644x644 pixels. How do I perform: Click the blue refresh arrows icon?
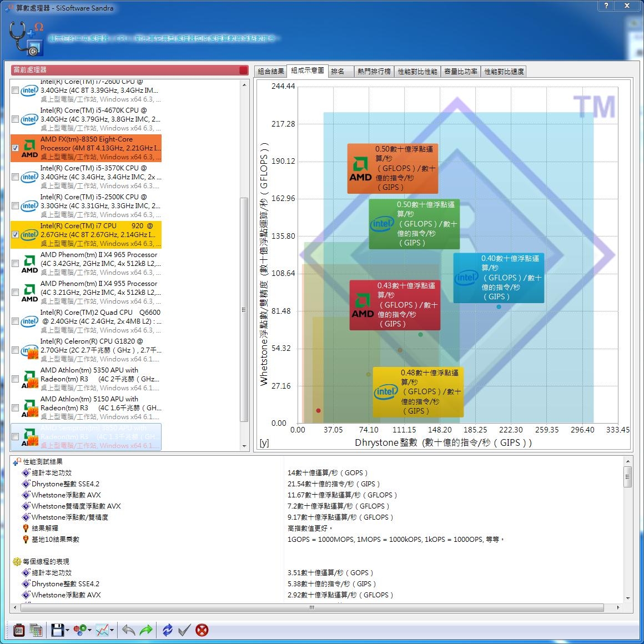tap(168, 630)
